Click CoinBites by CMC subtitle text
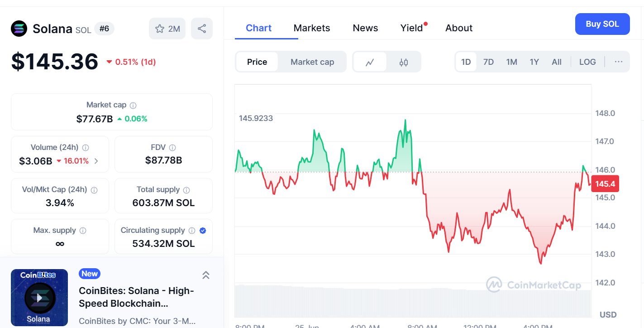This screenshot has height=328, width=644. 137,321
